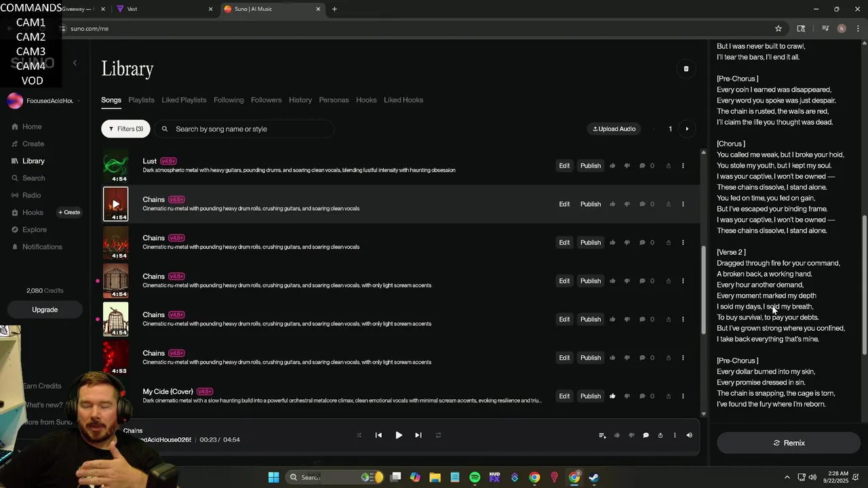Viewport: 868px width, 488px height.
Task: Toggle repeat in the player bar
Action: 438,435
